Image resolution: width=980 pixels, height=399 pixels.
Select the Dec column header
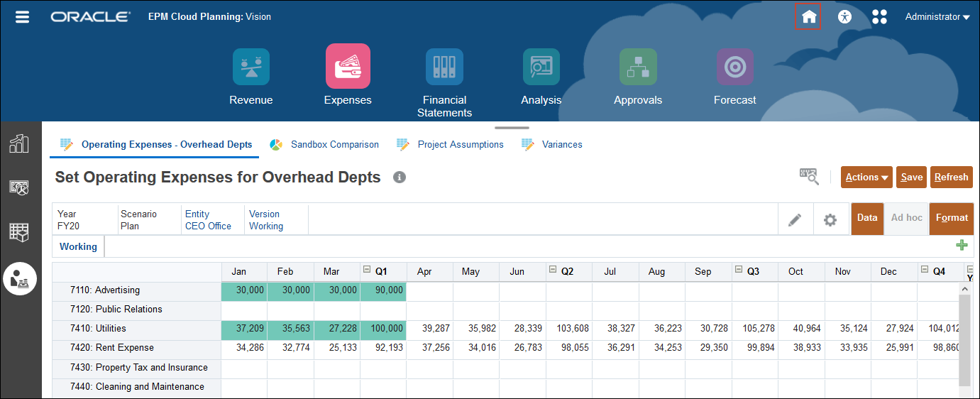pos(894,271)
